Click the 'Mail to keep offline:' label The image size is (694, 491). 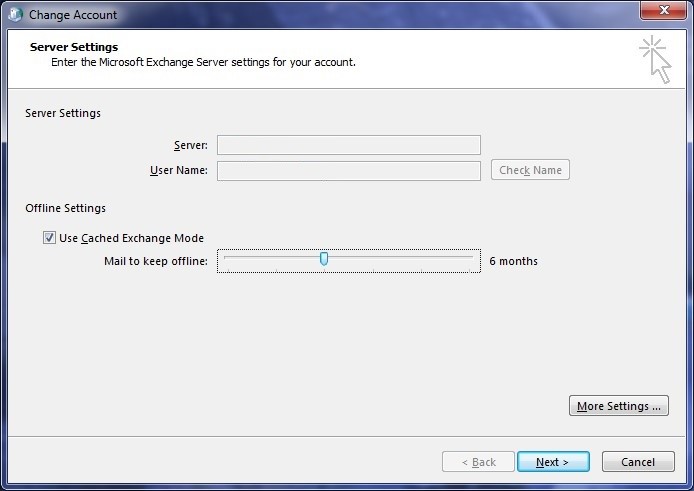(156, 261)
